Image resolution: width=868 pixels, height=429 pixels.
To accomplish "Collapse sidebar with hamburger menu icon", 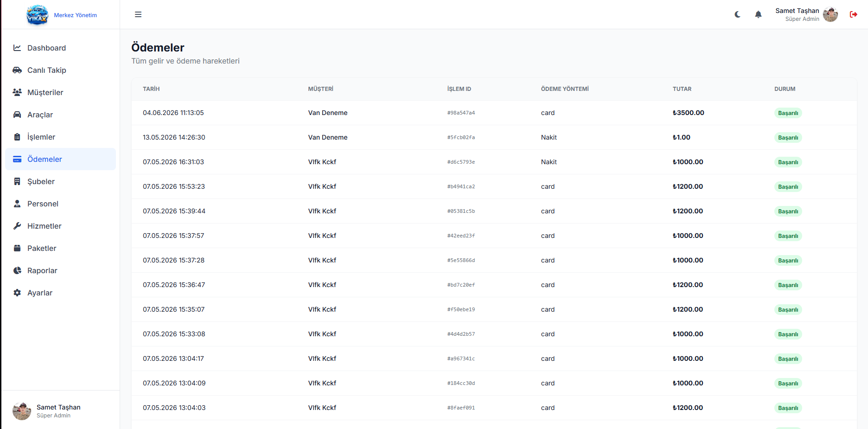I will tap(138, 14).
